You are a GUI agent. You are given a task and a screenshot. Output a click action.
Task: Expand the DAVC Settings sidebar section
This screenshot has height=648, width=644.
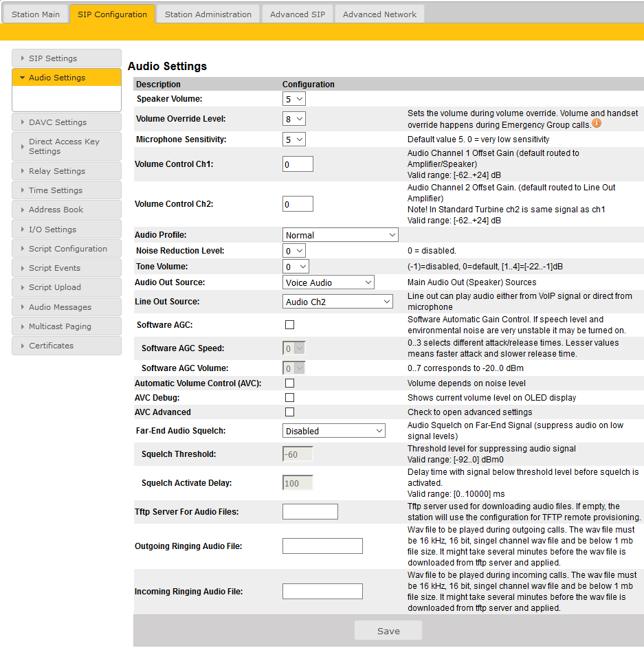tap(67, 122)
